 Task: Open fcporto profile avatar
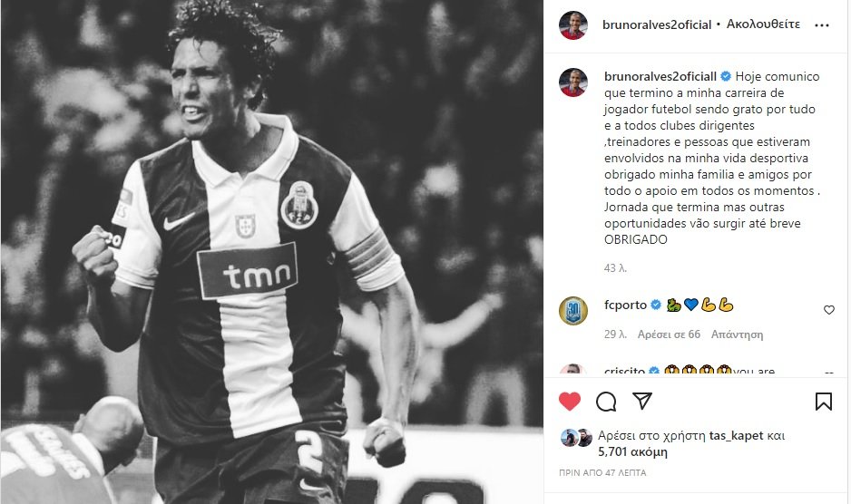click(573, 311)
